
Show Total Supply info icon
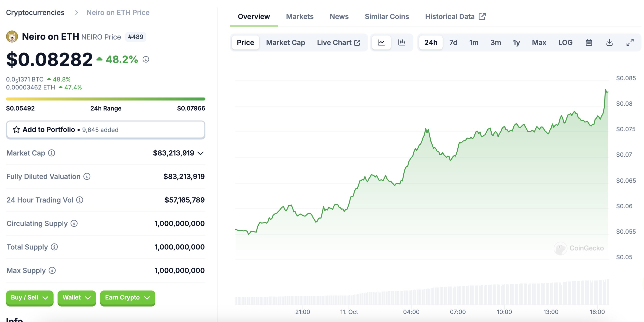coord(54,247)
